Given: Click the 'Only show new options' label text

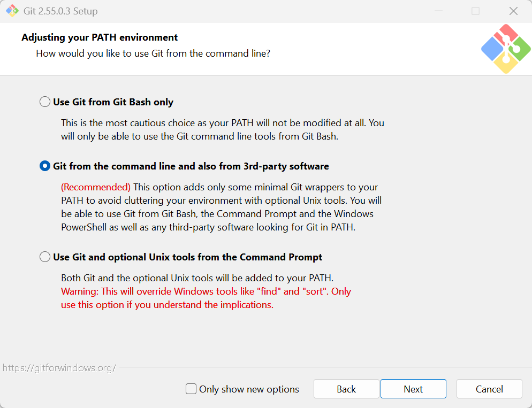Looking at the screenshot, I should point(249,389).
